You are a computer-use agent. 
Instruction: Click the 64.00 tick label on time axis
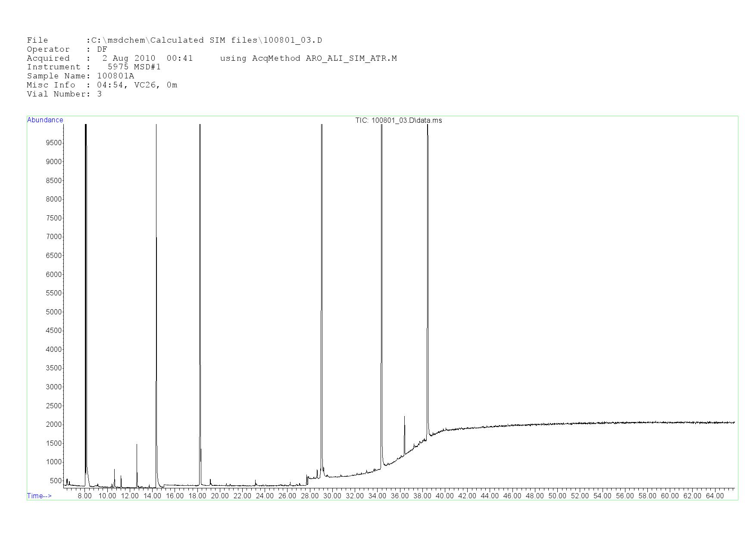tap(715, 496)
